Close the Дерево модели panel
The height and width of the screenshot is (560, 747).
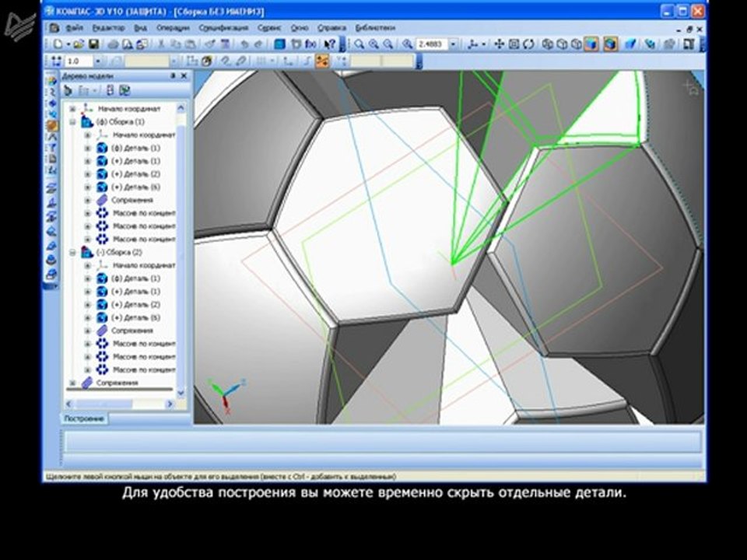(x=184, y=75)
